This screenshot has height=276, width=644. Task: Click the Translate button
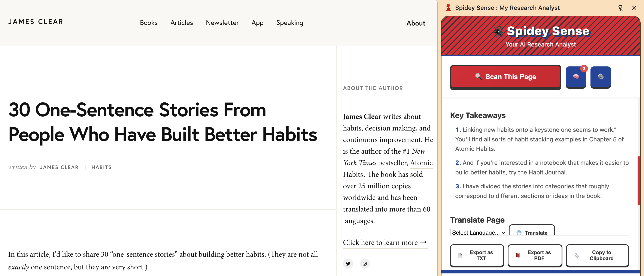pos(532,232)
